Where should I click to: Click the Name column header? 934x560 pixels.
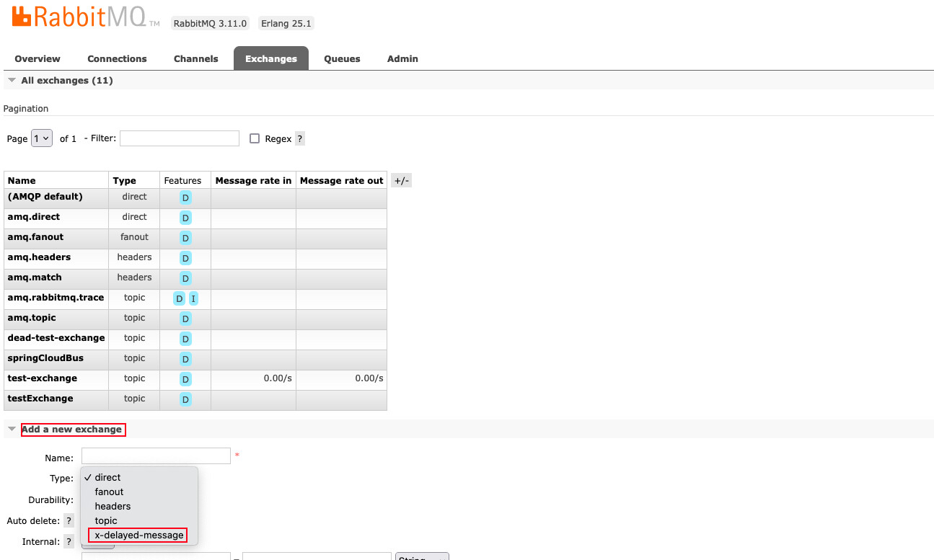point(22,181)
